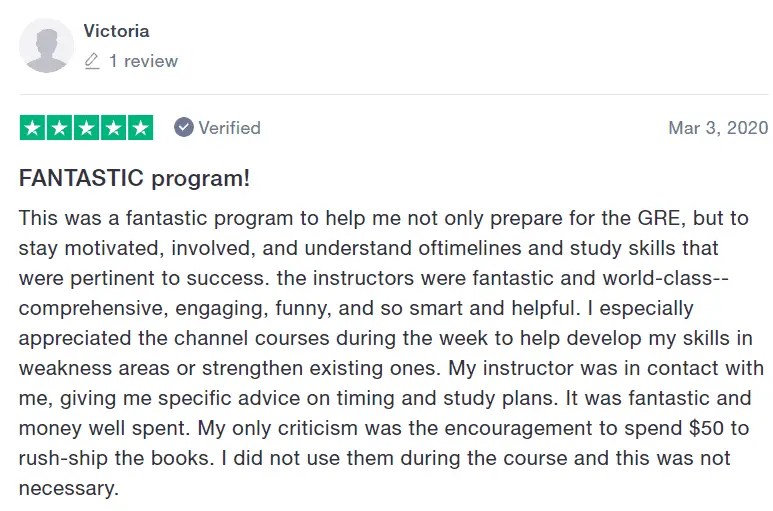Click the Verified label text
The height and width of the screenshot is (511, 773).
pyautogui.click(x=229, y=128)
